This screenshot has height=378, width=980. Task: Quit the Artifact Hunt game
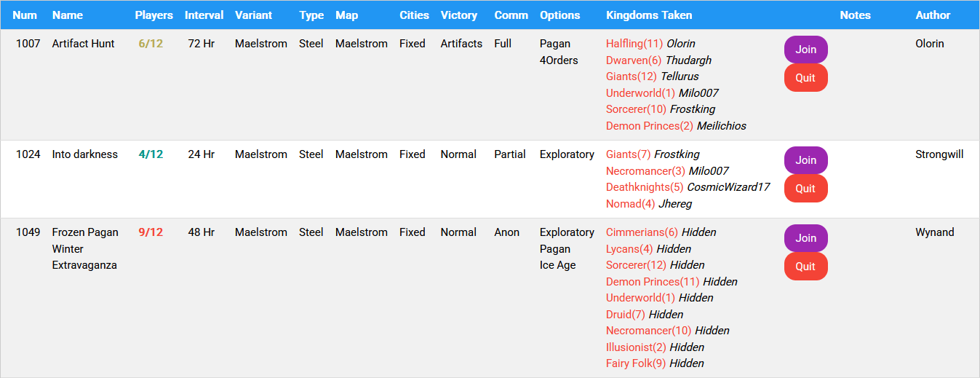805,78
